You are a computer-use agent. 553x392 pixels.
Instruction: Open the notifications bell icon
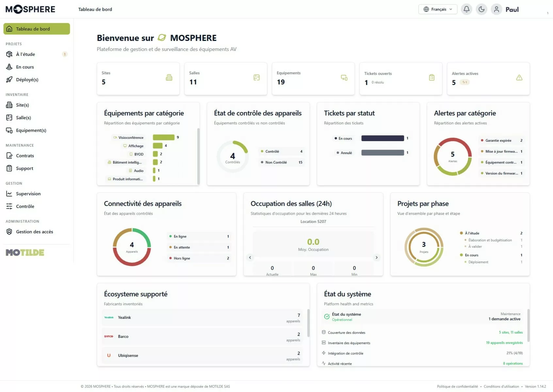tap(466, 9)
